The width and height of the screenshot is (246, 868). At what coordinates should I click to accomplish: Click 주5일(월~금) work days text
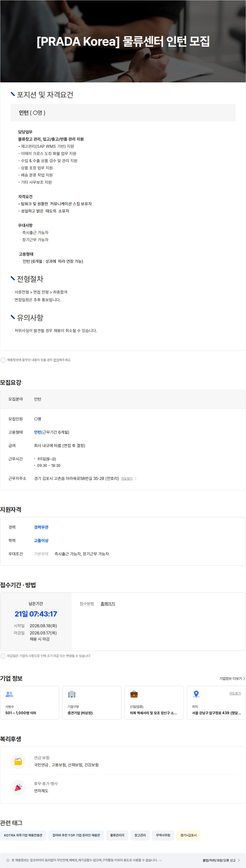[x=46, y=459]
